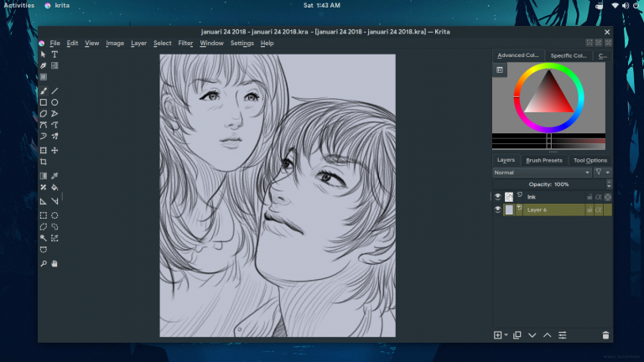The height and width of the screenshot is (362, 644).
Task: Toggle lock on the Ink layer
Action: point(589,197)
